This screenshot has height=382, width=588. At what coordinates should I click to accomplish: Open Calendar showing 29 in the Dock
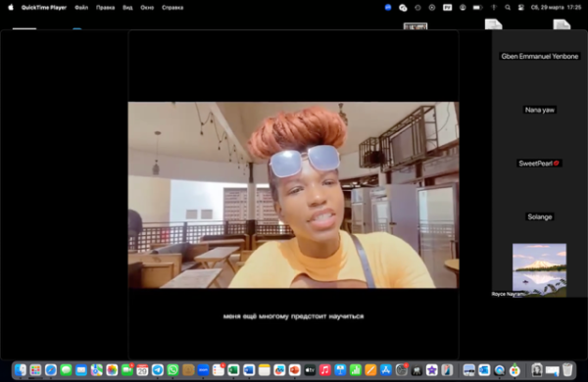142,370
